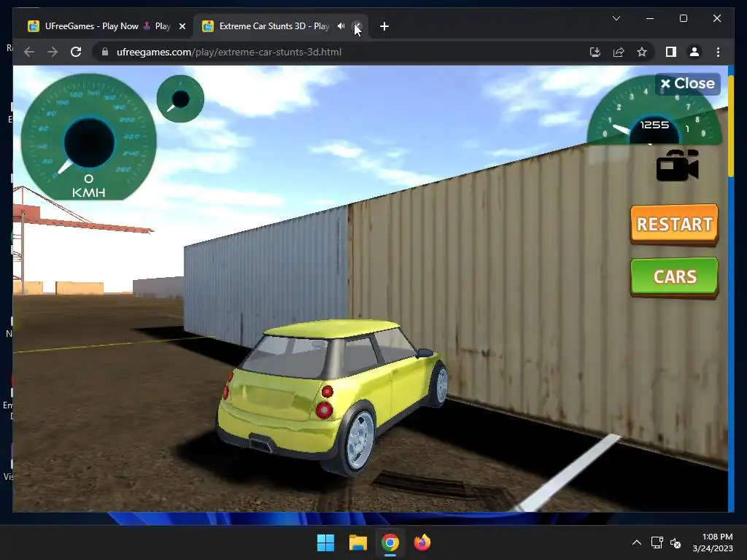Open a new browser tab
Viewport: 747px width, 560px height.
click(x=384, y=26)
